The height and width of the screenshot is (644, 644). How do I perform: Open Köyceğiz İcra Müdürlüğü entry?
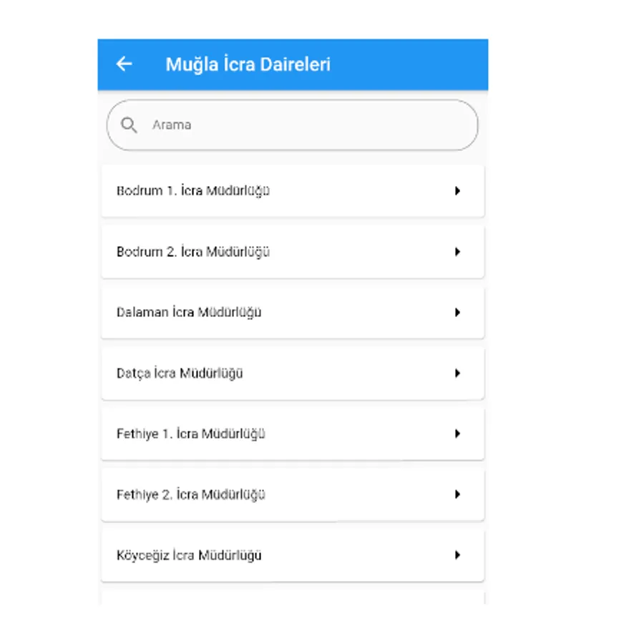pyautogui.click(x=189, y=555)
